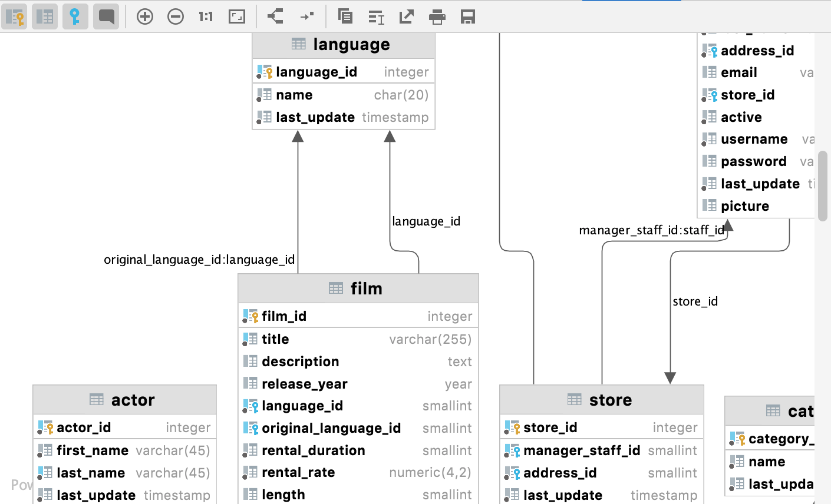This screenshot has width=831, height=504.
Task: Click store_id primary key in store table
Action: (x=602, y=427)
